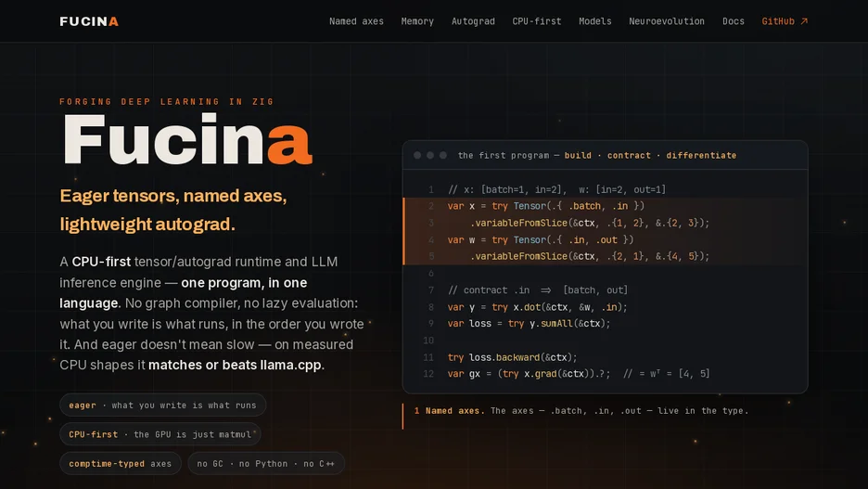Click the middle window dot in code panel

point(430,156)
